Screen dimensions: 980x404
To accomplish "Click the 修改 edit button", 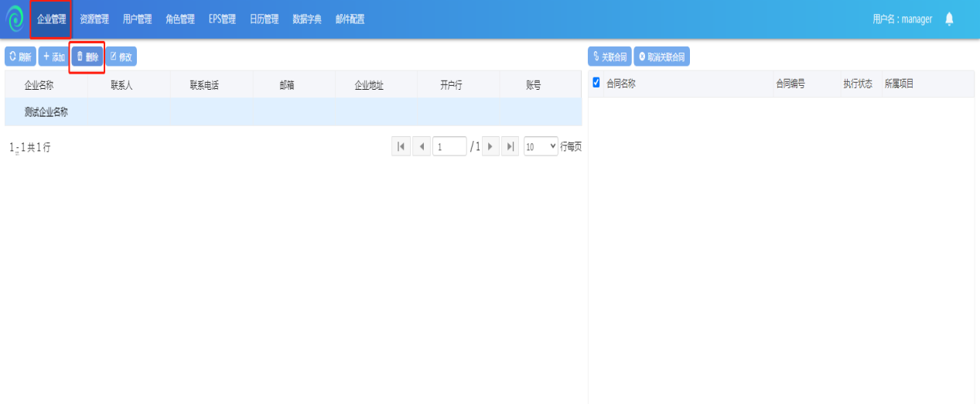I will point(121,56).
